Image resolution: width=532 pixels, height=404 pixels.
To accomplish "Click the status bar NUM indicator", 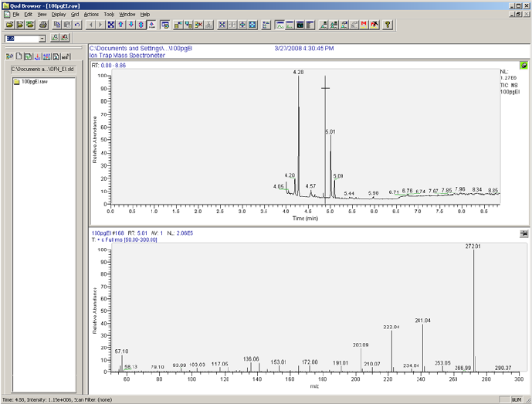I will [517, 399].
